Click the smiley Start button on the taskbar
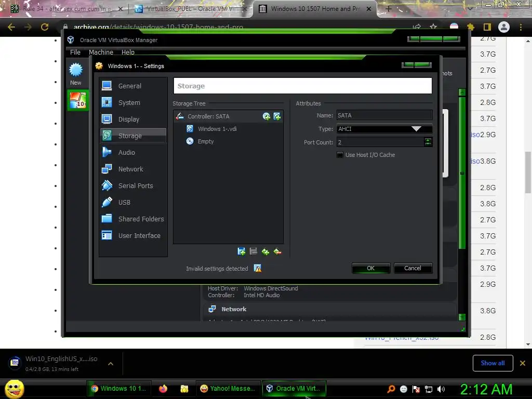532x399 pixels. [14, 389]
